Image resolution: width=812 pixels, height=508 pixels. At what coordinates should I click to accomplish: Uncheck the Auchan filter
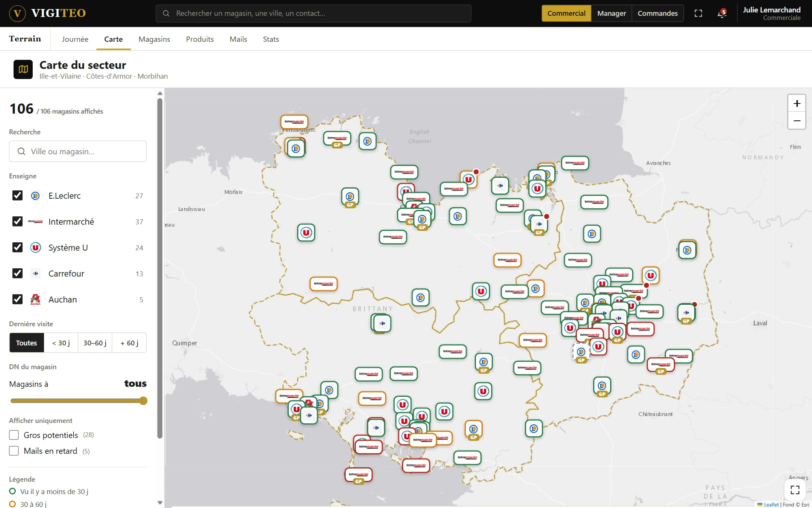(x=17, y=299)
